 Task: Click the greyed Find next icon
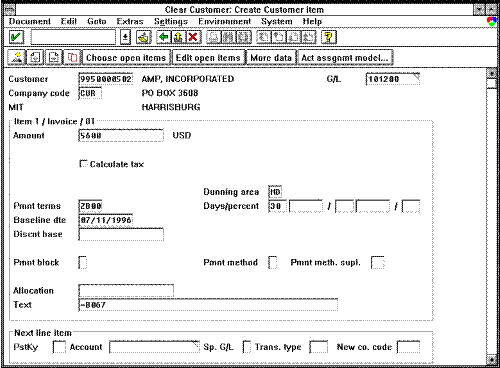click(x=244, y=37)
